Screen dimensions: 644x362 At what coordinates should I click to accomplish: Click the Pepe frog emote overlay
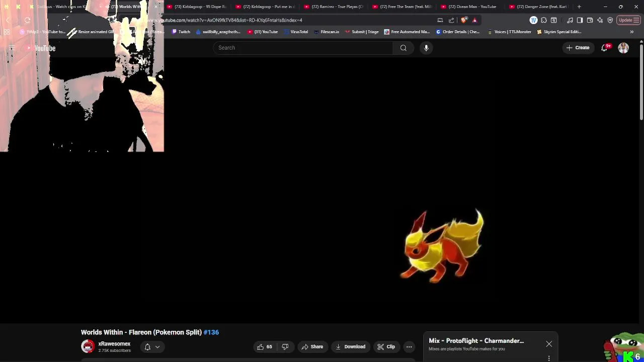tap(624, 347)
